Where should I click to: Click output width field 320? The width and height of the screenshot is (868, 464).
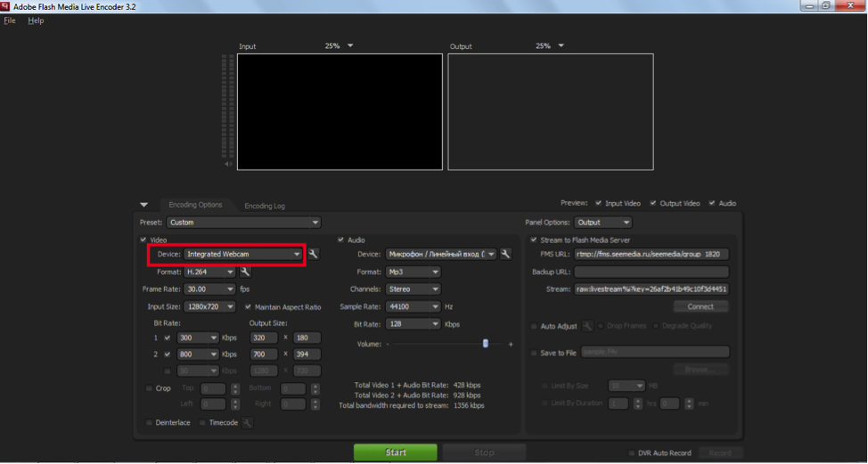(266, 338)
